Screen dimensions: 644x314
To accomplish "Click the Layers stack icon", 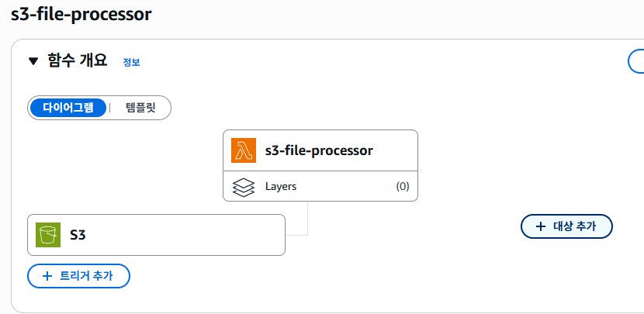I will (x=244, y=187).
